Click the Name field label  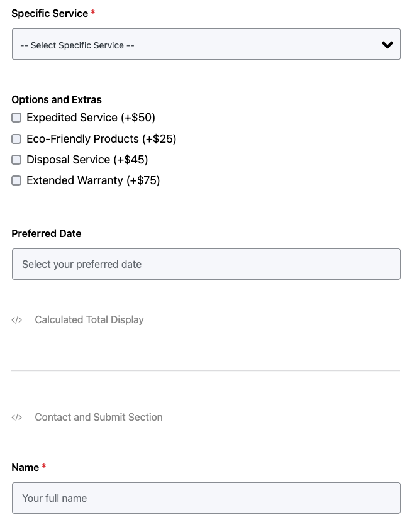(25, 467)
